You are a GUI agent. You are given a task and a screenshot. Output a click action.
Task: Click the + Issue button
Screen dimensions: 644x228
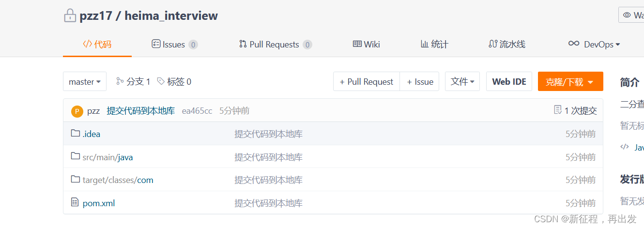point(420,81)
